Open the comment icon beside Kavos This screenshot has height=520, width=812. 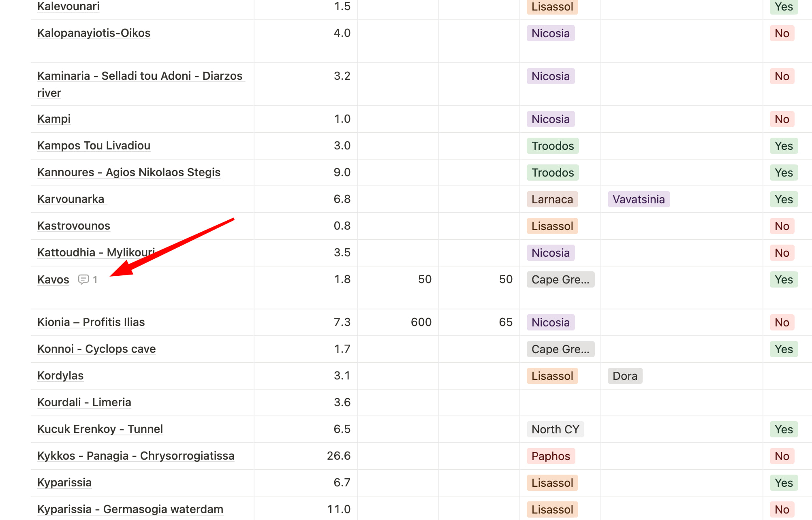tap(83, 279)
